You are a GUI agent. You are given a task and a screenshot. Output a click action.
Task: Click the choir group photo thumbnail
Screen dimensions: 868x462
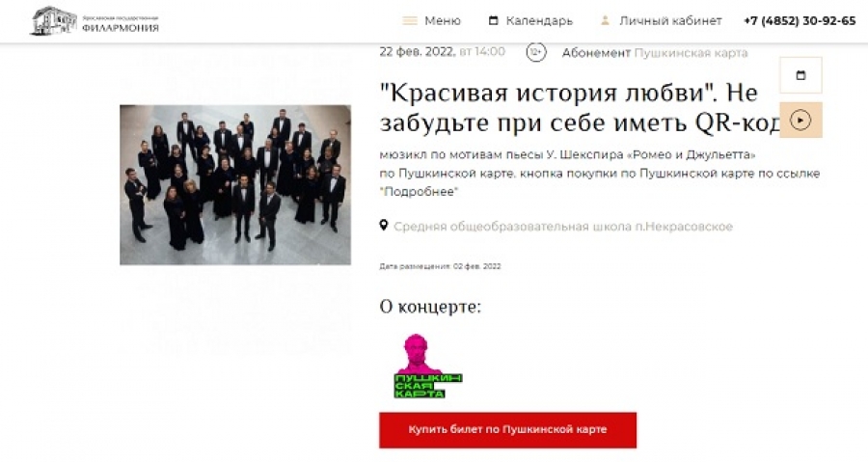(x=235, y=185)
